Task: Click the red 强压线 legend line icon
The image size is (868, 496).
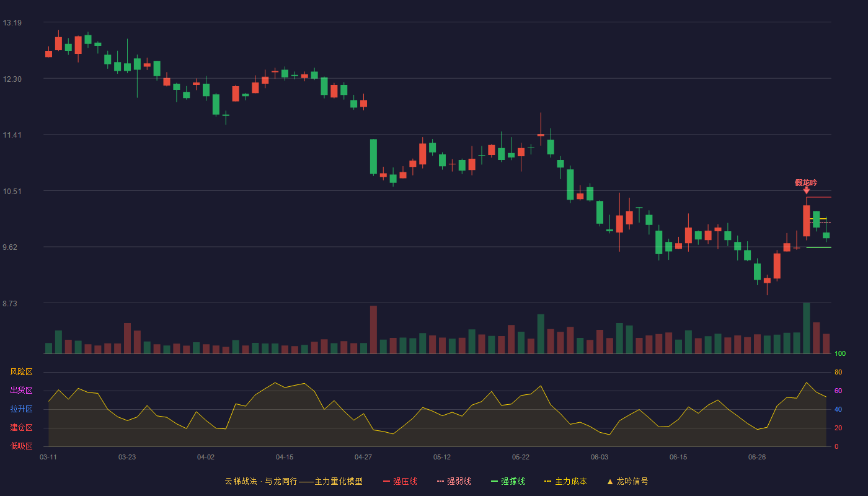Action: tap(387, 482)
